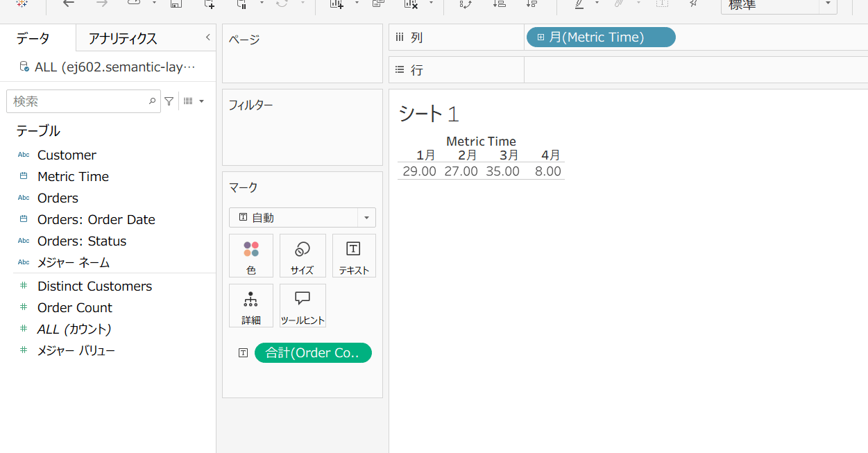Add a new data source from the toolbar

(x=209, y=3)
